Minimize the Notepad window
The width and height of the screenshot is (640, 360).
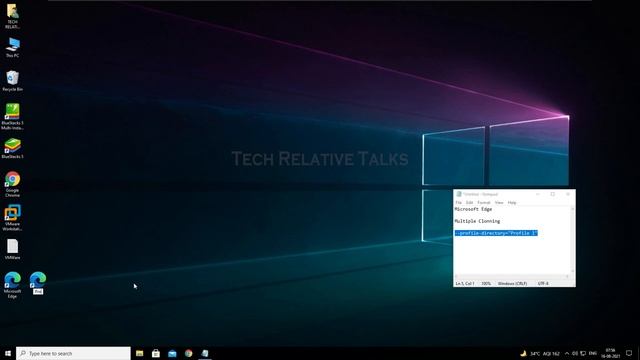tap(538, 194)
